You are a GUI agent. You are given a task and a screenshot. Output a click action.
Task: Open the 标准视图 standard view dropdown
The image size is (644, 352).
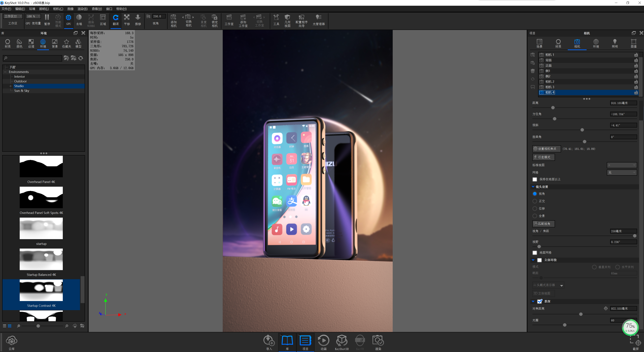[622, 165]
